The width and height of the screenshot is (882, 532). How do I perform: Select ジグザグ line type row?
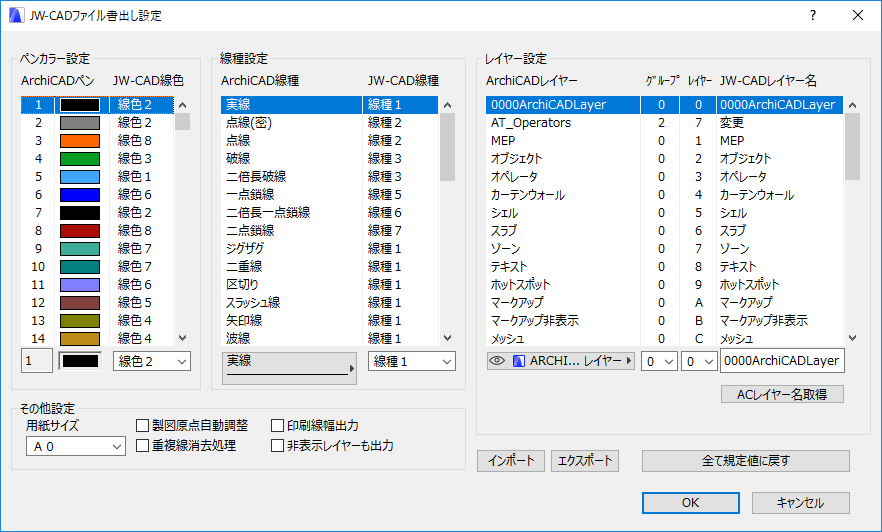[x=330, y=249]
